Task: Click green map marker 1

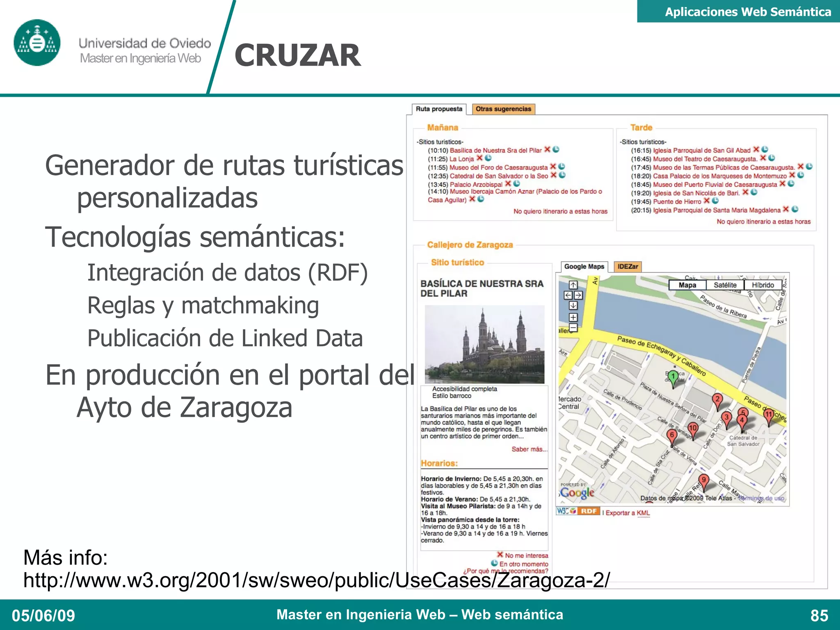Action: click(x=673, y=379)
